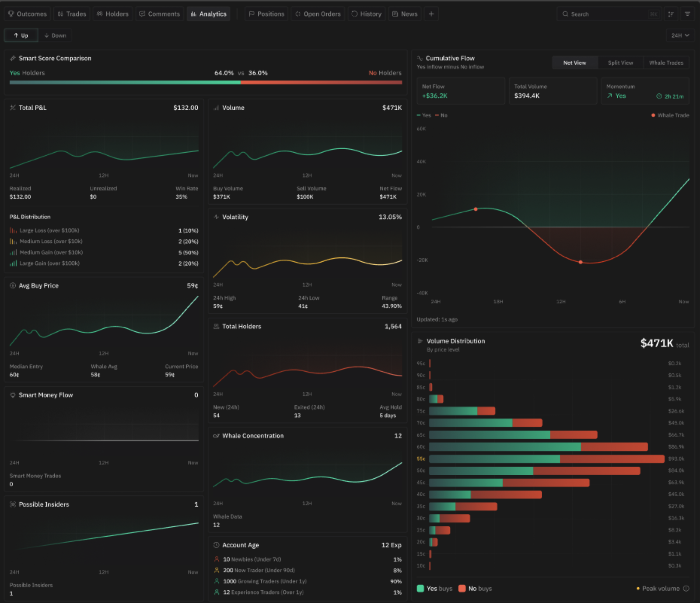
Task: Click the $471K total volume value
Action: [x=657, y=343]
